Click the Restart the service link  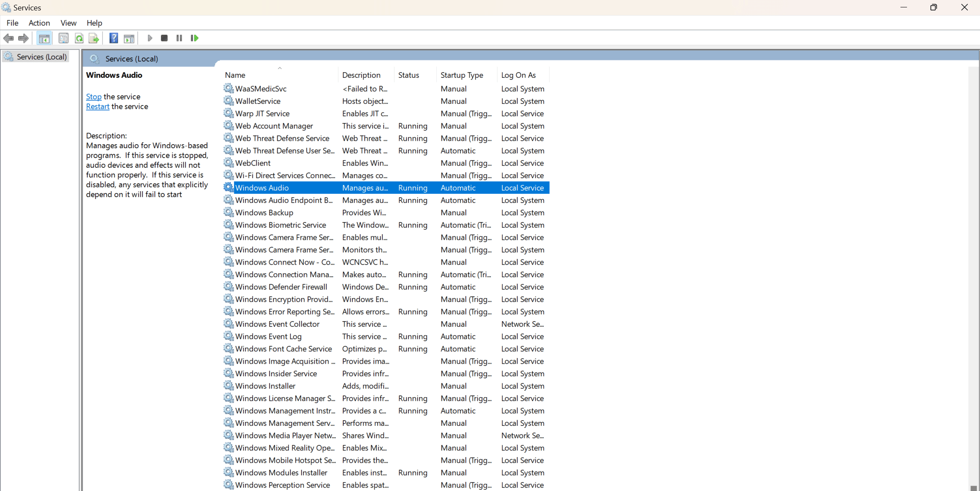pos(97,106)
